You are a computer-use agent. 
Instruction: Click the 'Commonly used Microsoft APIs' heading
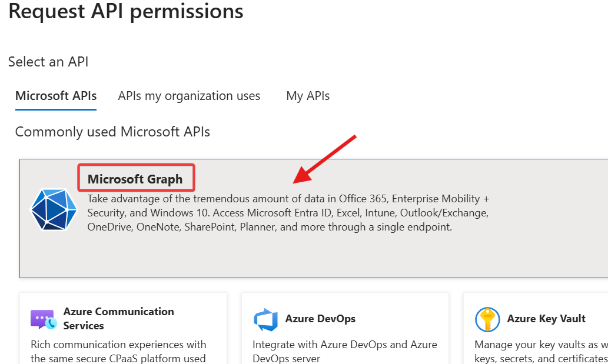tap(112, 132)
